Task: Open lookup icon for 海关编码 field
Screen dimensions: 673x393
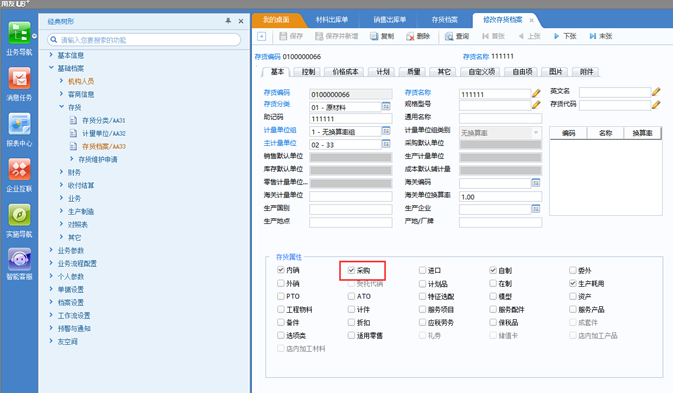Action: (x=536, y=183)
